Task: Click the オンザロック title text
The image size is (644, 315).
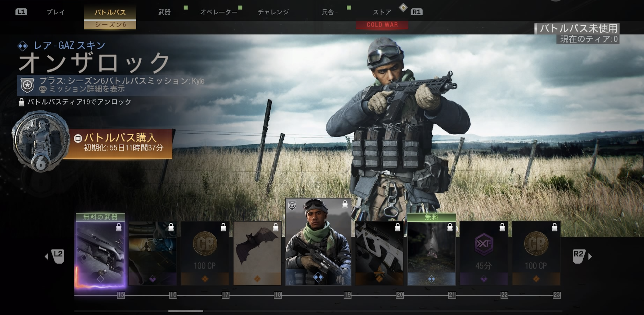Action: [x=94, y=63]
